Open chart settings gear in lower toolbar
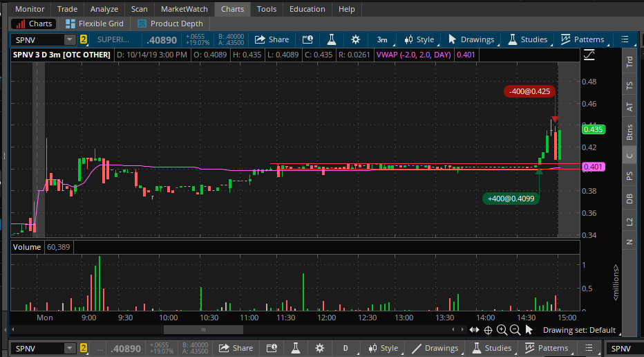Screen dimensions: 644x357 [x=319, y=349]
